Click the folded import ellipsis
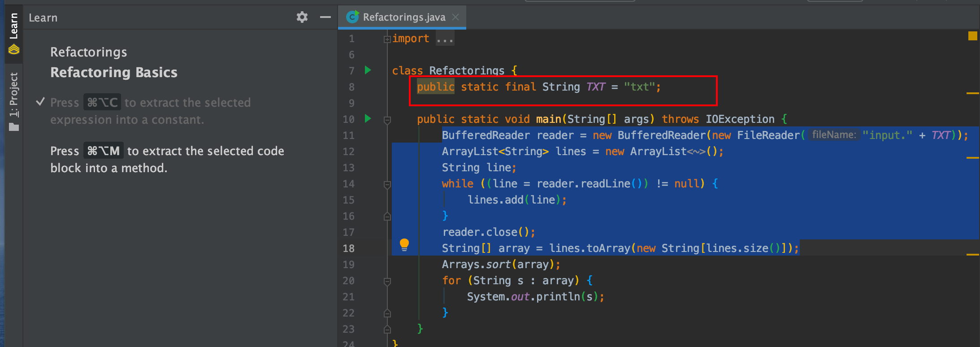This screenshot has height=347, width=980. click(445, 39)
